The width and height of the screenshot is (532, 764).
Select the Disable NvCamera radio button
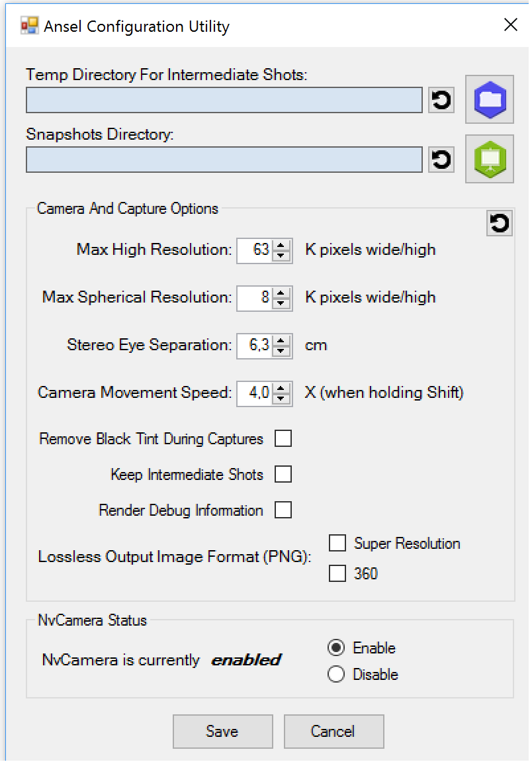pyautogui.click(x=336, y=675)
